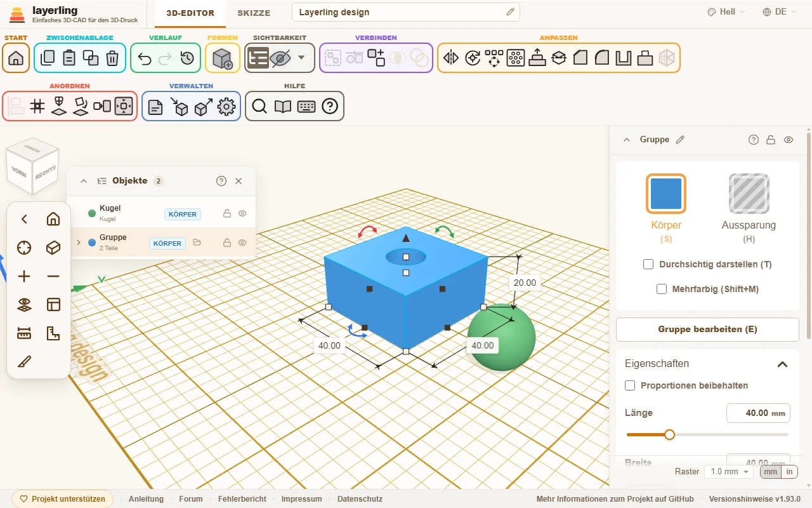This screenshot has width=812, height=508.
Task: Click the mirror tool in Anpassen
Action: click(x=451, y=58)
